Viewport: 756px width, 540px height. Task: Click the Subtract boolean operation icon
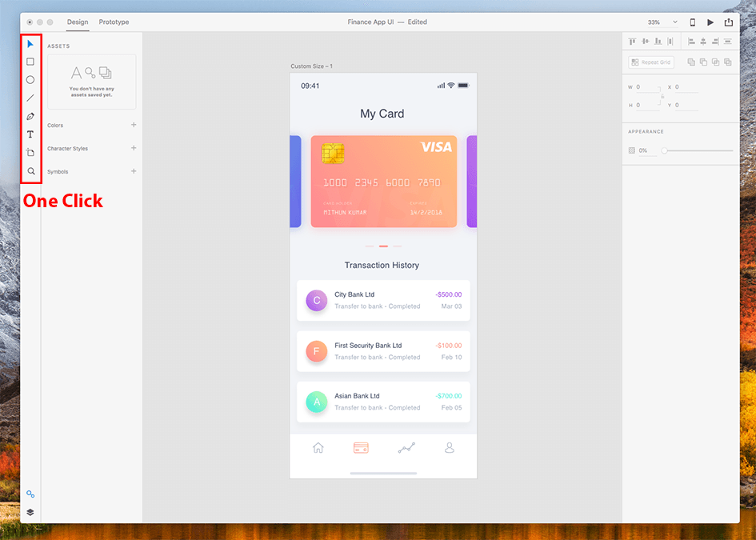tap(703, 62)
